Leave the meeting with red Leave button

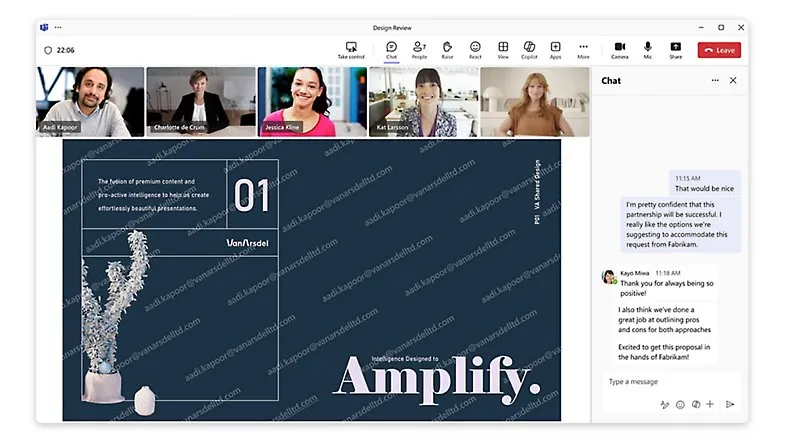719,50
